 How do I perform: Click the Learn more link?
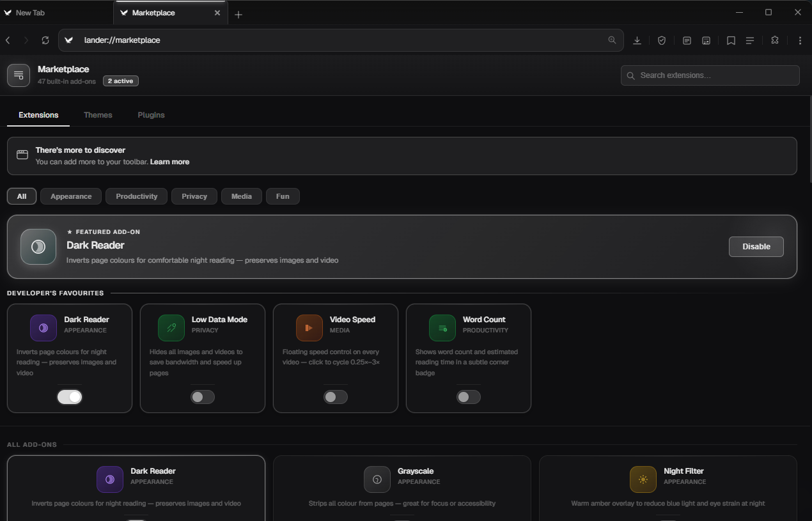pos(169,162)
